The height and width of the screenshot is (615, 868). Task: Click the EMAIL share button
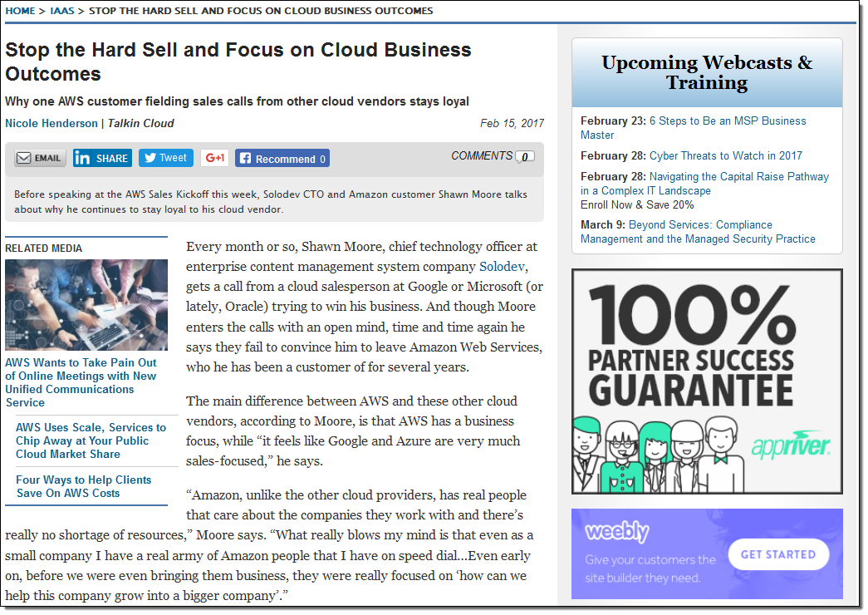coord(40,158)
